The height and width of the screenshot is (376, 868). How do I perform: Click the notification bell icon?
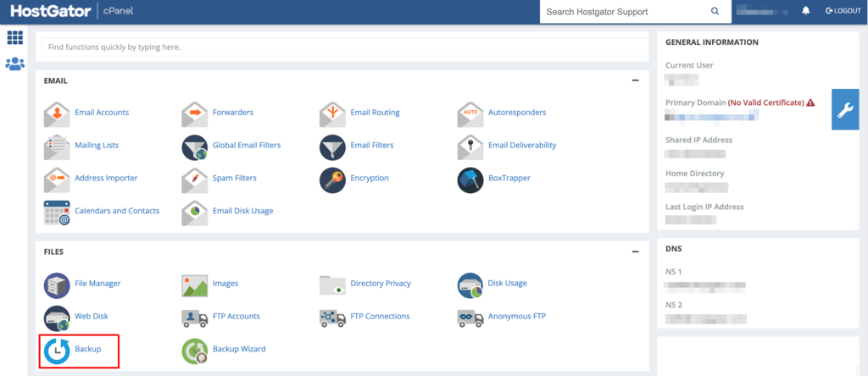coord(805,11)
